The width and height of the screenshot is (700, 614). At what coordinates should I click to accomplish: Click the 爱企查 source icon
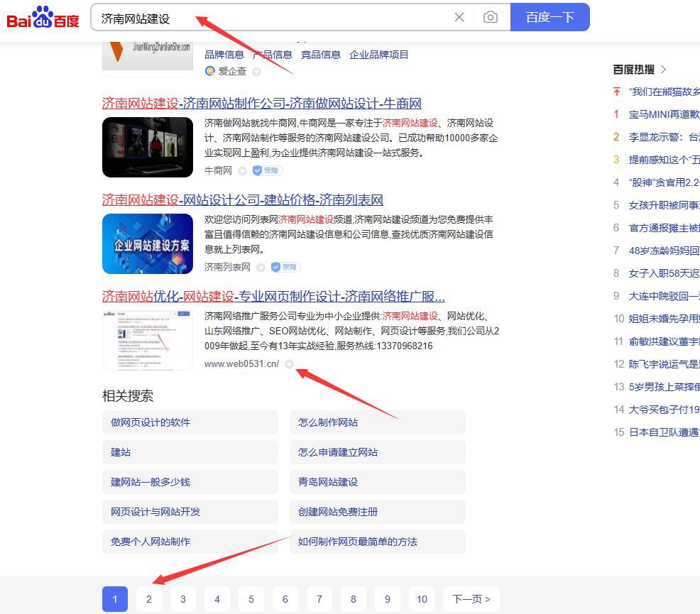[x=210, y=71]
